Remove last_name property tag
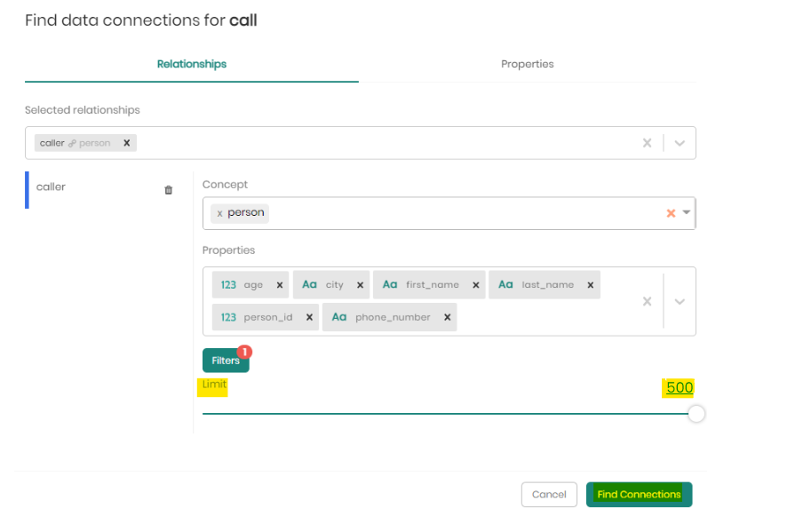The width and height of the screenshot is (811, 532). [591, 285]
